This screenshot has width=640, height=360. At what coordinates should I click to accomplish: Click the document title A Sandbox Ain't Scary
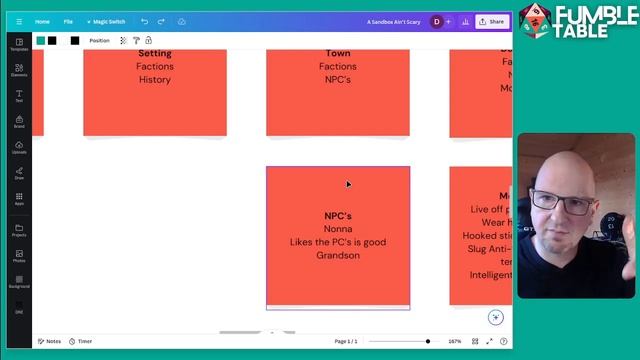[x=393, y=22]
